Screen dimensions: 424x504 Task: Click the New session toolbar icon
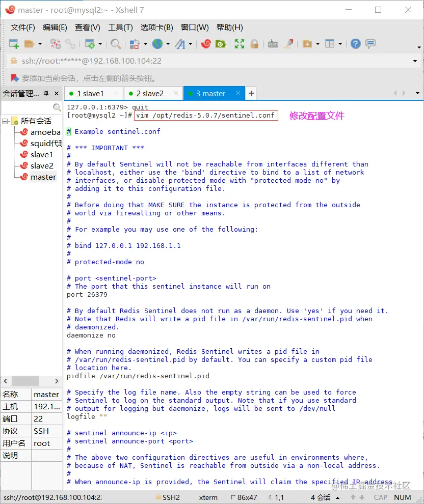(x=14, y=44)
